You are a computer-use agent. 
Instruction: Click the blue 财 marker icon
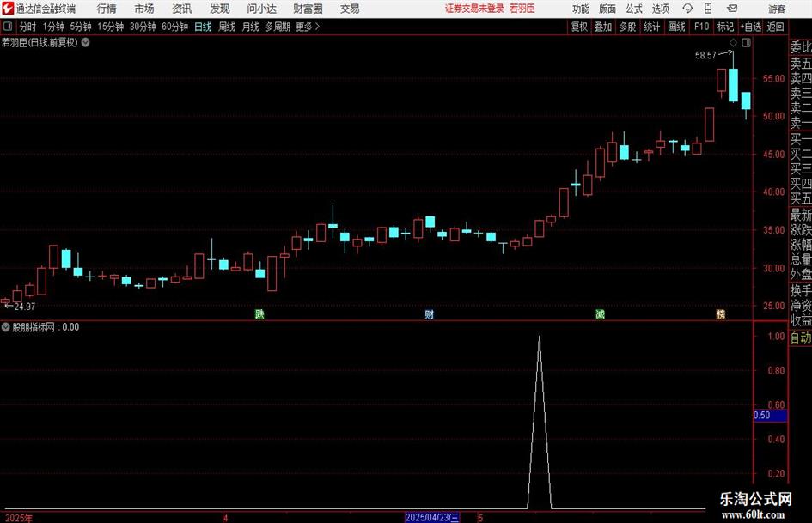pyautogui.click(x=429, y=313)
